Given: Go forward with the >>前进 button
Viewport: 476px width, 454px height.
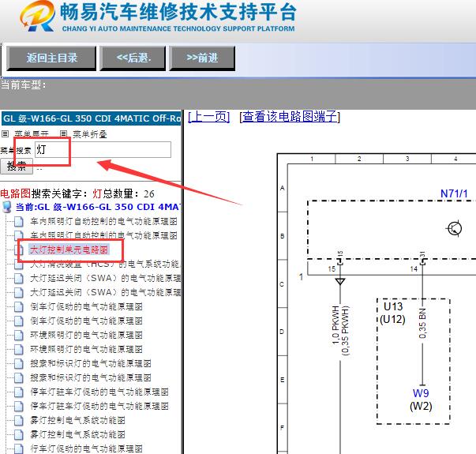Looking at the screenshot, I should point(202,58).
